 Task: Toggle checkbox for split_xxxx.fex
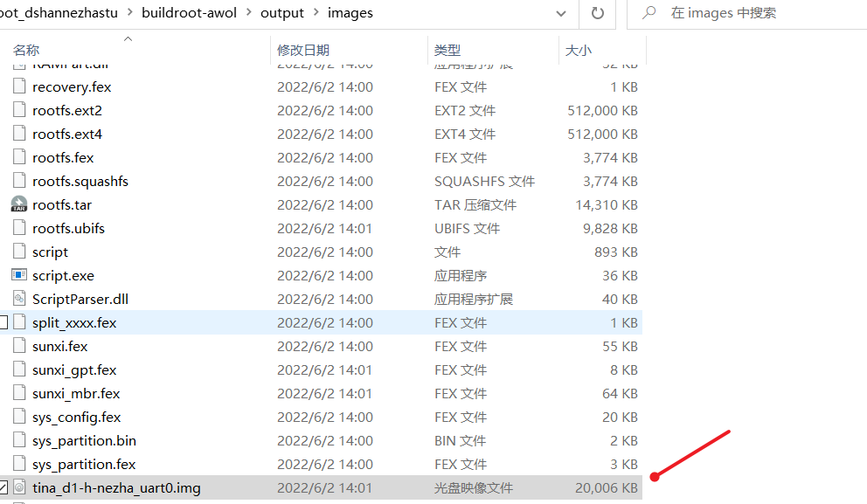pos(3,322)
